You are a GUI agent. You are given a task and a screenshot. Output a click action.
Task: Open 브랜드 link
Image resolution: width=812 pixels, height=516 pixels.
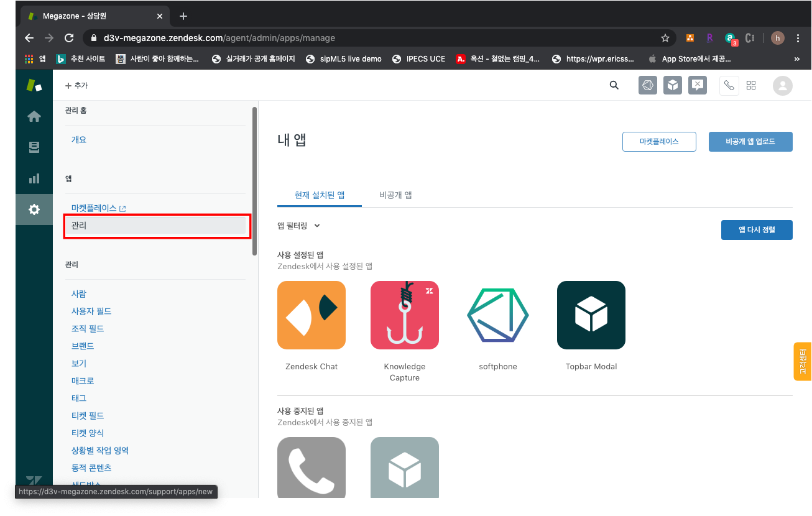tap(83, 346)
